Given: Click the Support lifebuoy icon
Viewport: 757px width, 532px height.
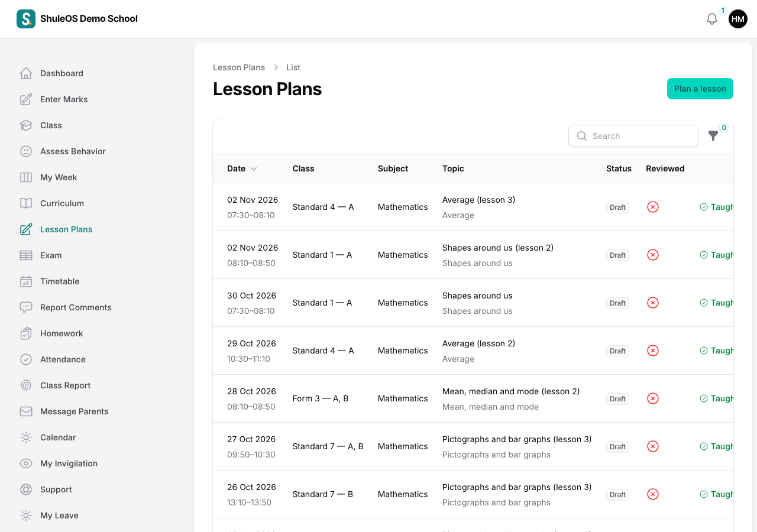Looking at the screenshot, I should (x=26, y=489).
